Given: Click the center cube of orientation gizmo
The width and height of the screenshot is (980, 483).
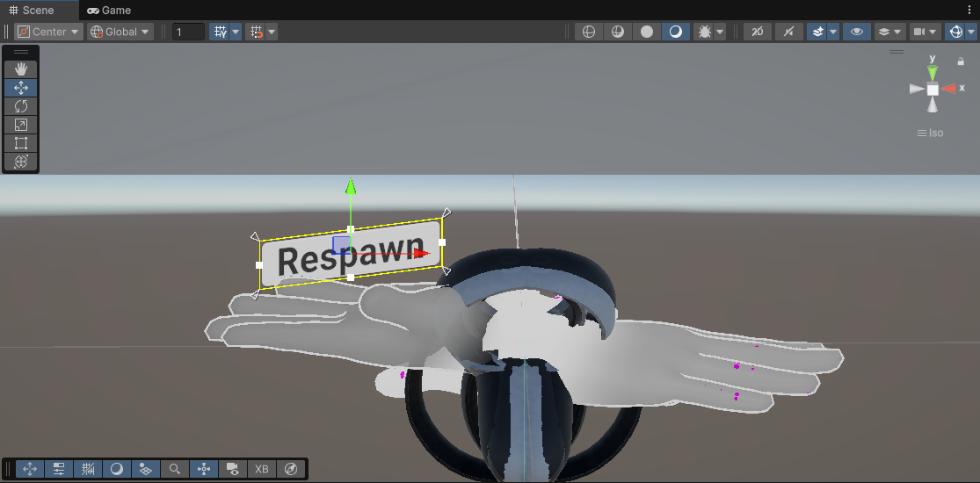Looking at the screenshot, I should pos(933,90).
